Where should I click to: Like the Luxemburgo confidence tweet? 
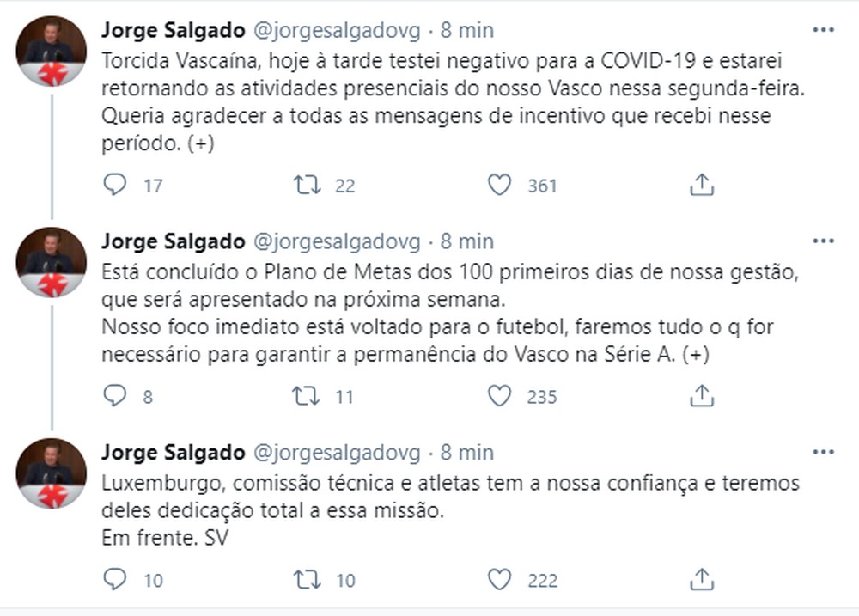499,580
